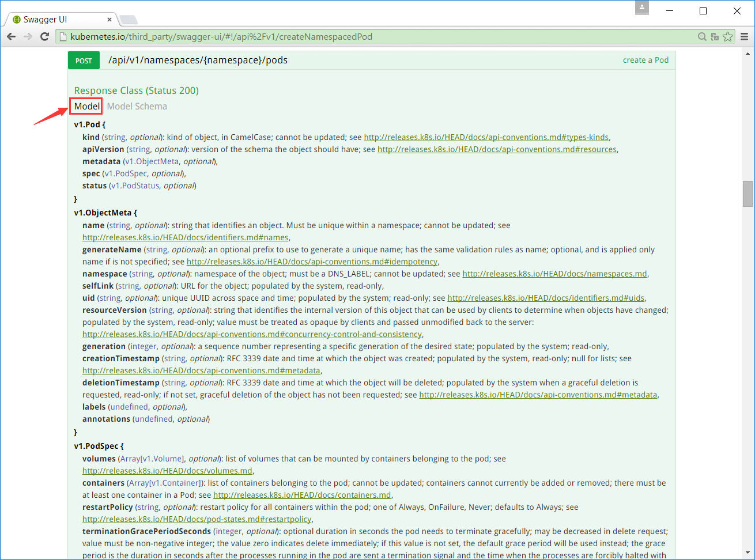Click the Array[v1.Volume] type text

coord(152,459)
